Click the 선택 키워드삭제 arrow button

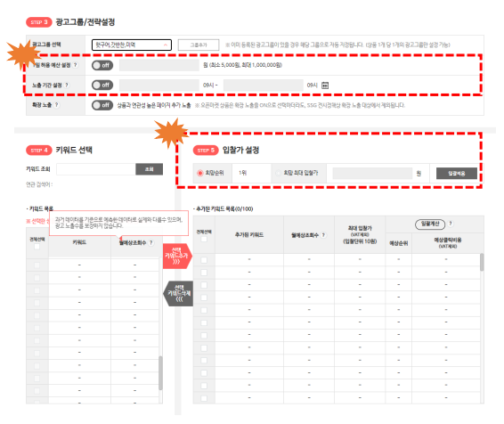[x=179, y=293]
